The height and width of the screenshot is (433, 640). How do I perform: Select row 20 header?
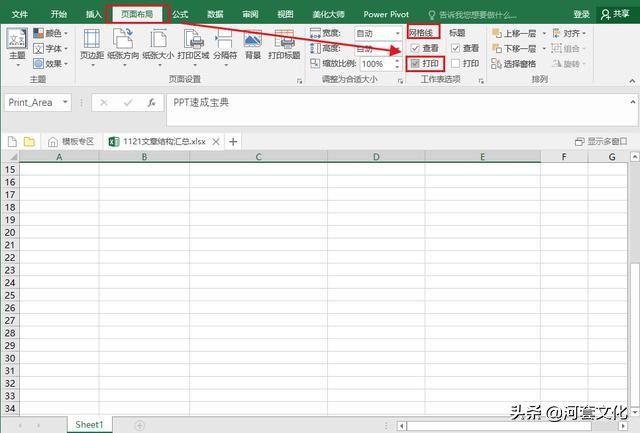[x=10, y=232]
